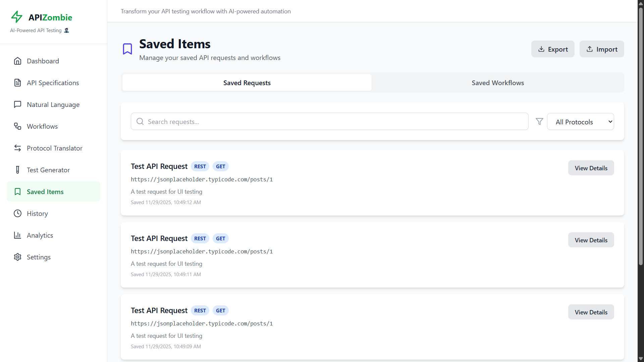Click the API Specifications document icon
644x362 pixels.
pyautogui.click(x=17, y=83)
